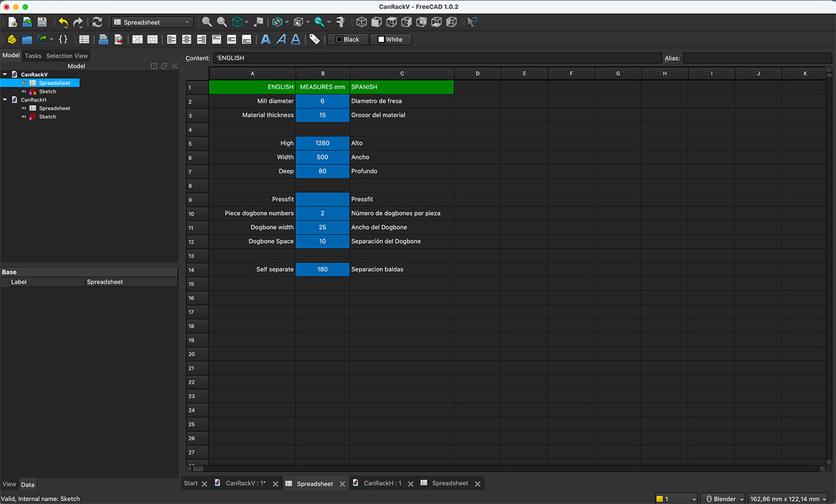Image resolution: width=836 pixels, height=504 pixels.
Task: Switch to the View properties tab
Action: [x=9, y=485]
